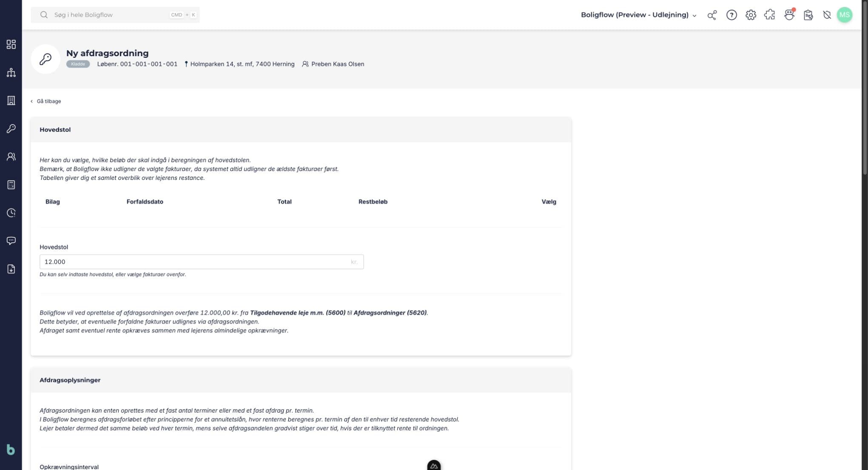Click the crossed-out bell icon
Image resolution: width=868 pixels, height=470 pixels.
pyautogui.click(x=827, y=15)
